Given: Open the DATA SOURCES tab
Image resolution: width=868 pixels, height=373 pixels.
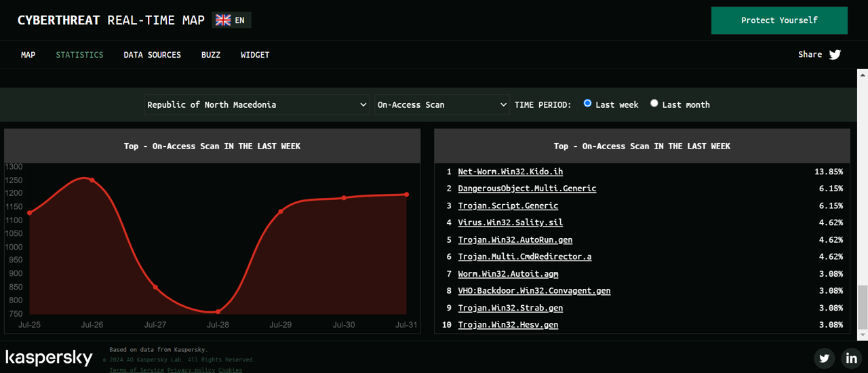Looking at the screenshot, I should tap(152, 55).
